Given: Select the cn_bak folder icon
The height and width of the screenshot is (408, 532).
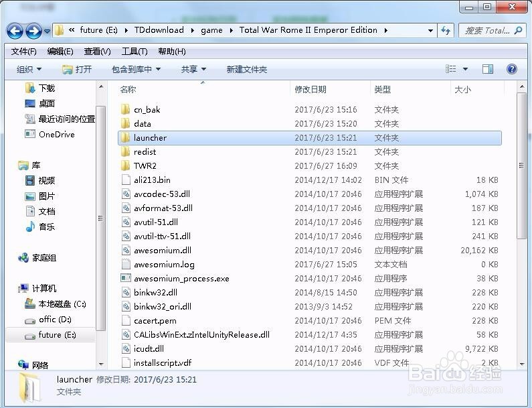Looking at the screenshot, I should tap(126, 109).
